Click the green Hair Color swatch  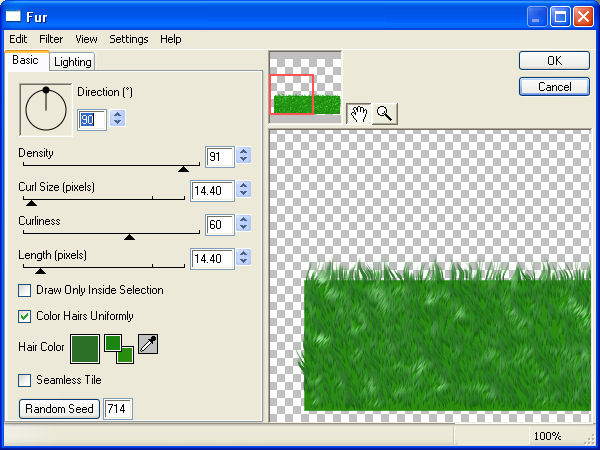pos(85,348)
